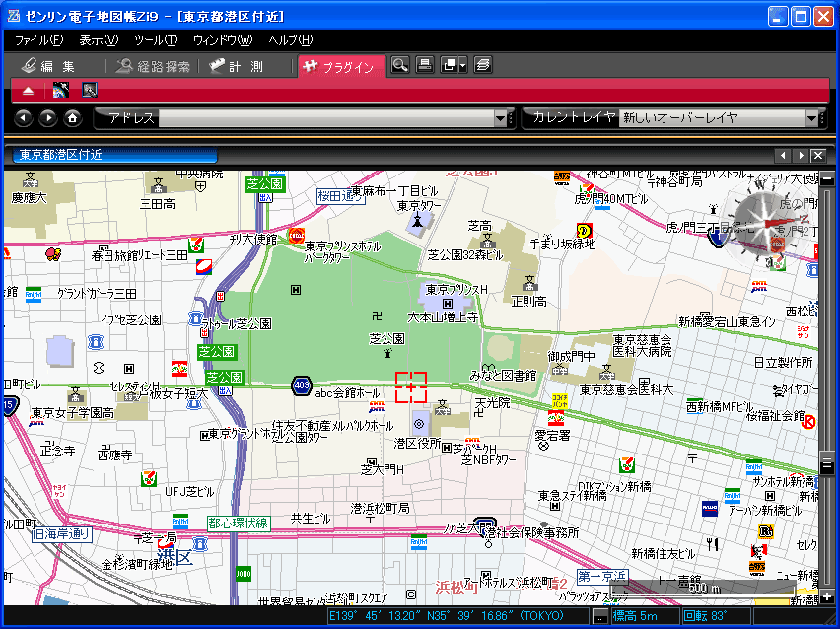
Task: Click the 港区役所 label
Action: click(x=417, y=444)
